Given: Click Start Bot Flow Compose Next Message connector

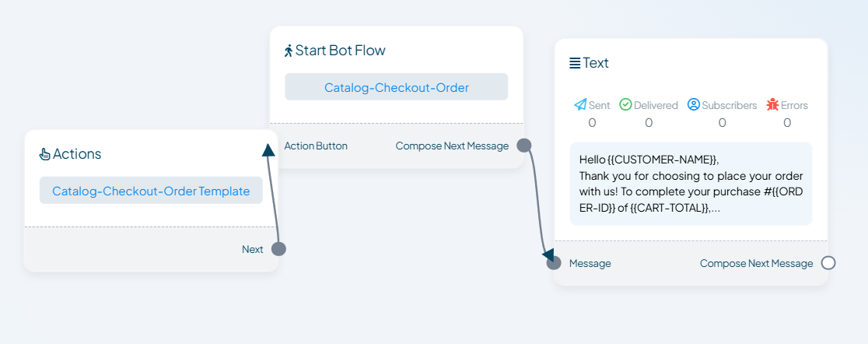Looking at the screenshot, I should 523,146.
